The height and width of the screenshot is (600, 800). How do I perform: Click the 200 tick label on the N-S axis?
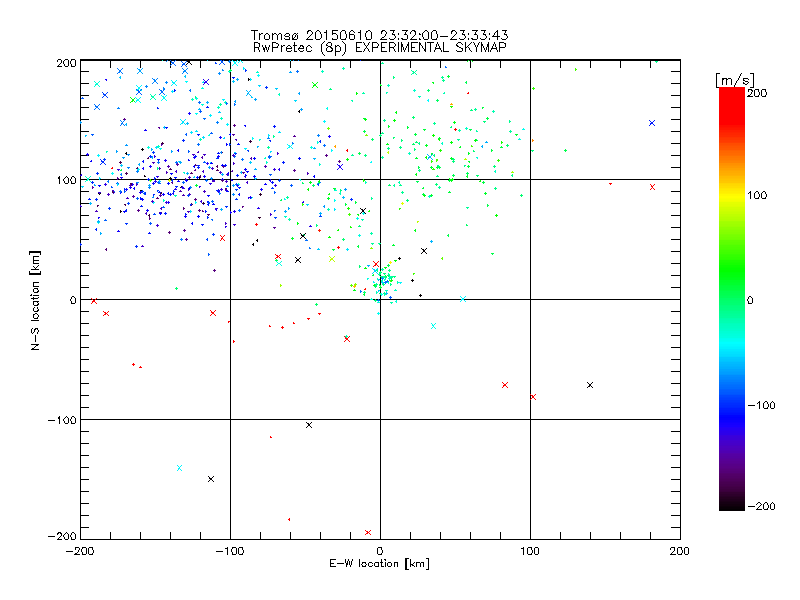pyautogui.click(x=66, y=63)
